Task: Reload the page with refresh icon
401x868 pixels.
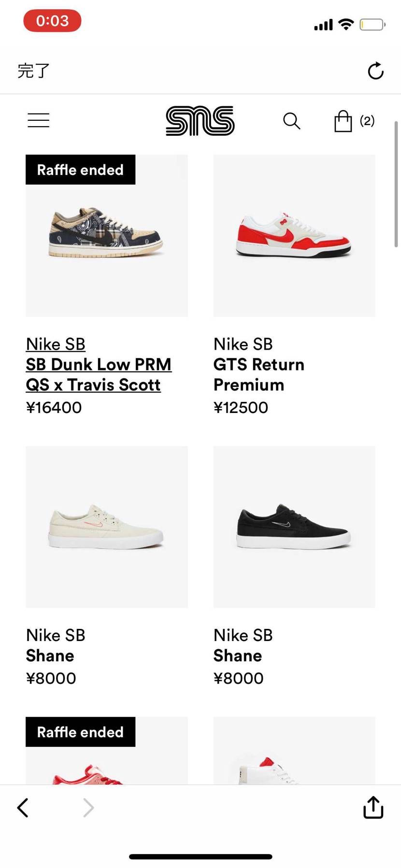Action: click(x=375, y=71)
